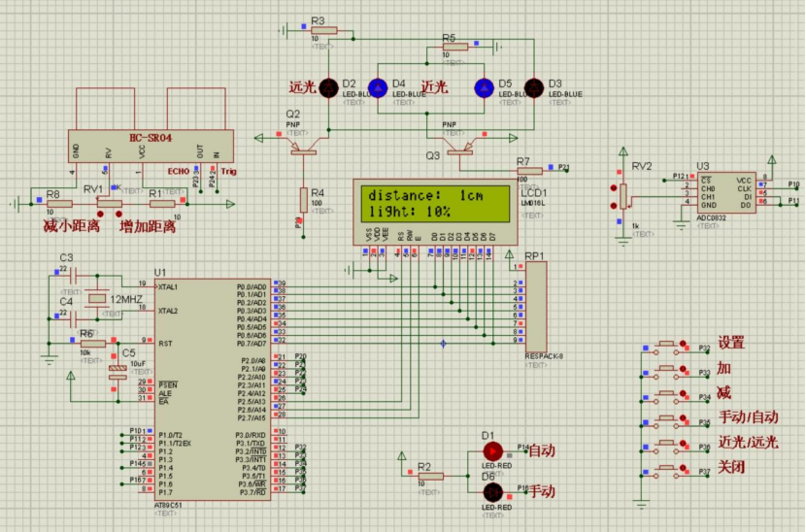Toggle the red latch dot on 关闭 button

(683, 468)
